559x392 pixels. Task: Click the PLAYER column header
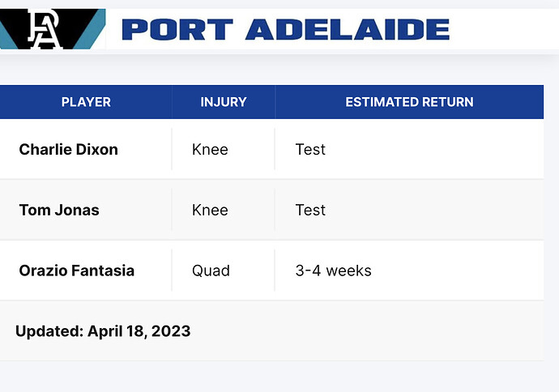tap(86, 102)
